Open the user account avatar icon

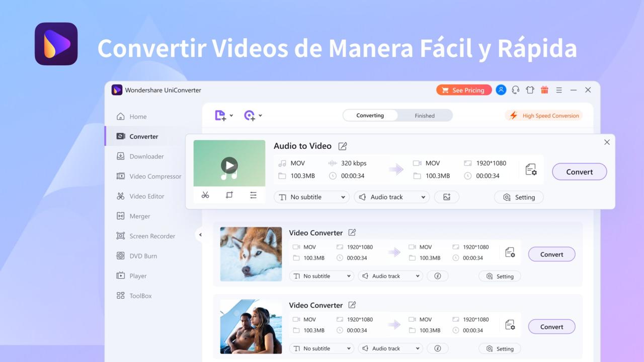(501, 90)
